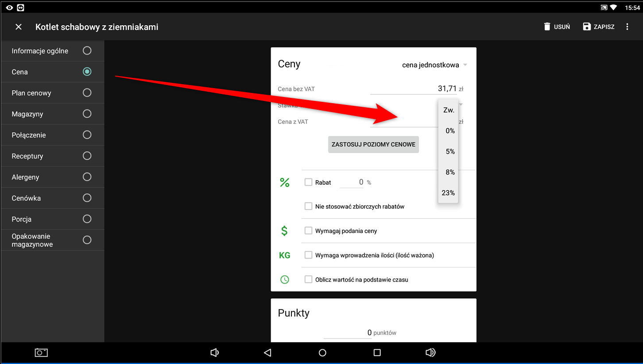The height and width of the screenshot is (364, 643).
Task: Open the three-dot overflow menu
Action: (x=627, y=27)
